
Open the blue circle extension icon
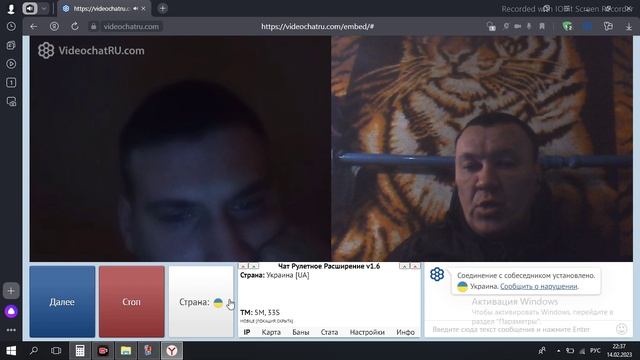[587, 26]
